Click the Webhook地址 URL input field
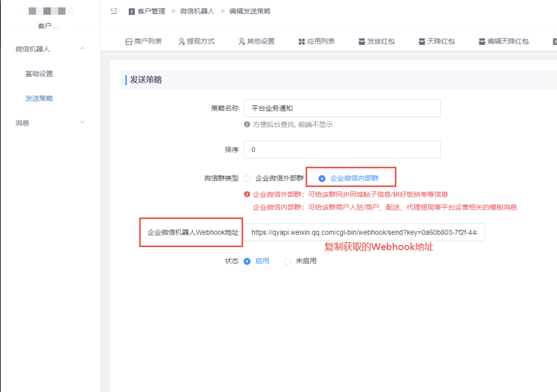The width and height of the screenshot is (557, 392). pyautogui.click(x=364, y=232)
